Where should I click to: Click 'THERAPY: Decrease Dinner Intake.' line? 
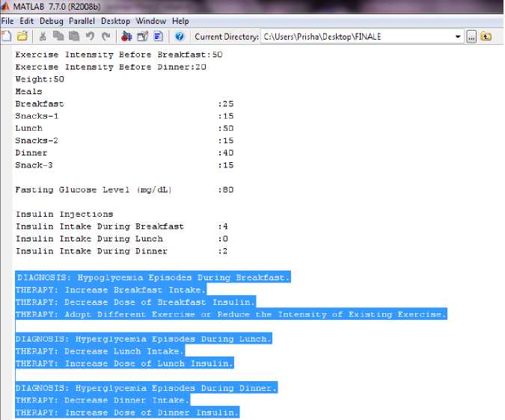click(102, 400)
